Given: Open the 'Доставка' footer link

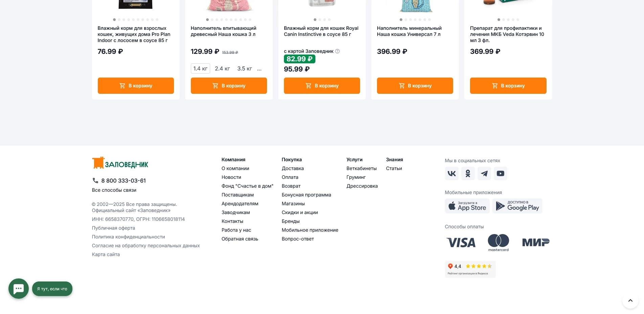Looking at the screenshot, I should 293,168.
